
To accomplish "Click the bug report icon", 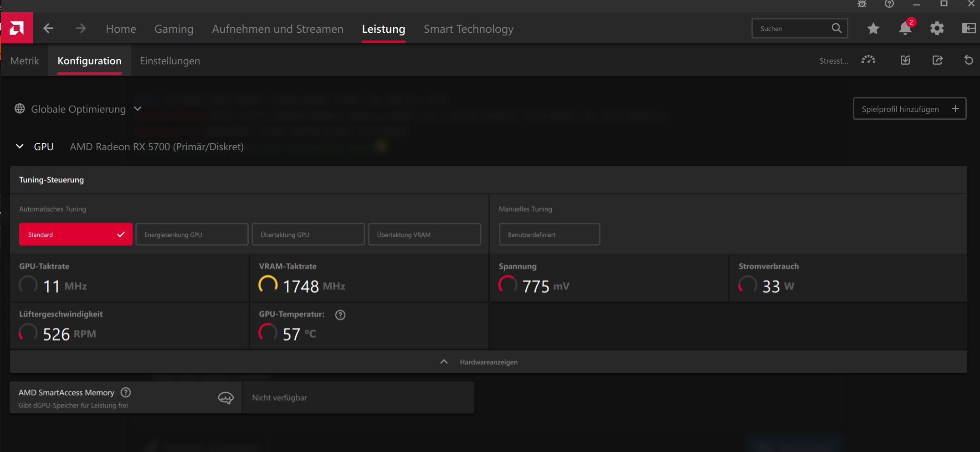I will coord(862,4).
